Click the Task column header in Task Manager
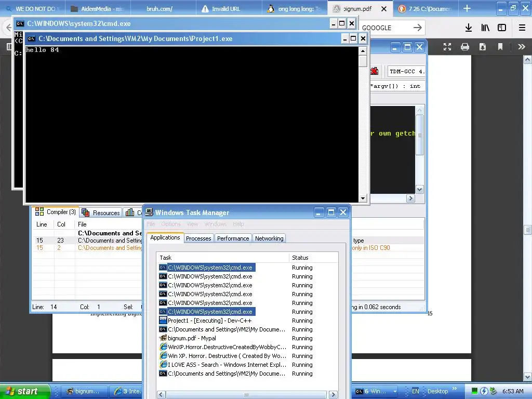Viewport: 532px width, 399px height. click(222, 258)
